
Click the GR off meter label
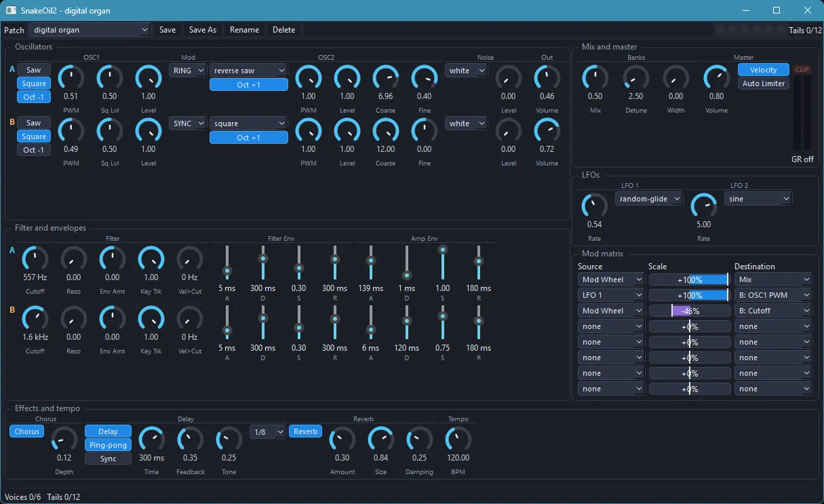coord(802,159)
